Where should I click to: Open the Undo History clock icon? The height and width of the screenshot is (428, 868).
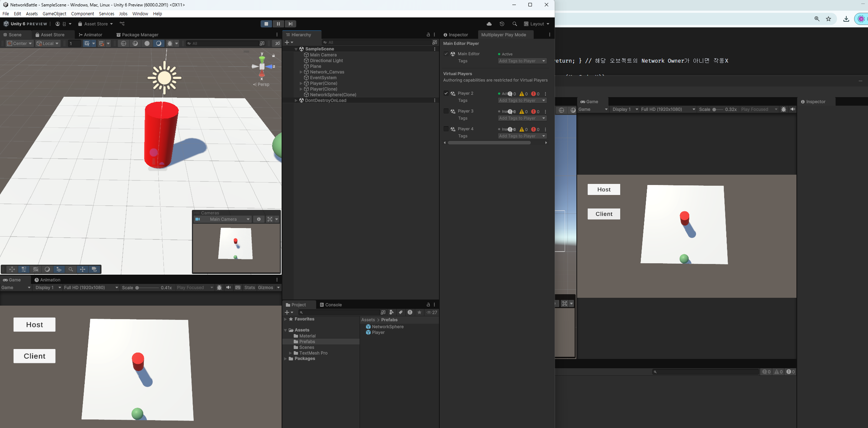click(502, 24)
